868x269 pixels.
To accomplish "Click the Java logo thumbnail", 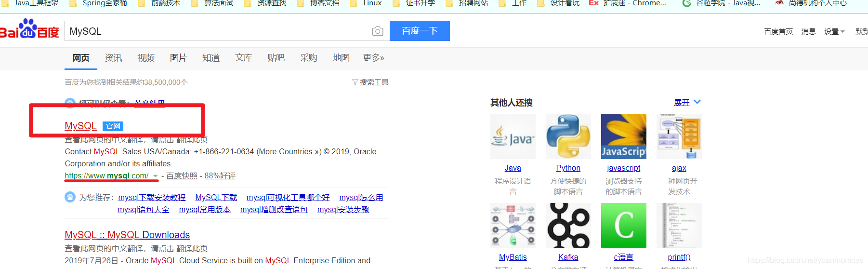I will 513,136.
